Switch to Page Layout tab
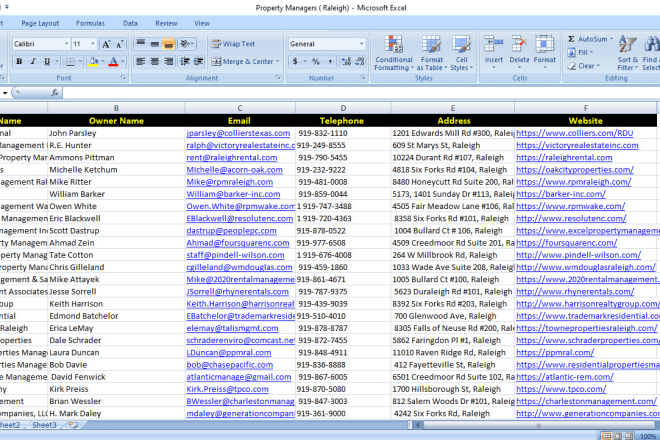This screenshot has height=440, width=660. tap(40, 24)
